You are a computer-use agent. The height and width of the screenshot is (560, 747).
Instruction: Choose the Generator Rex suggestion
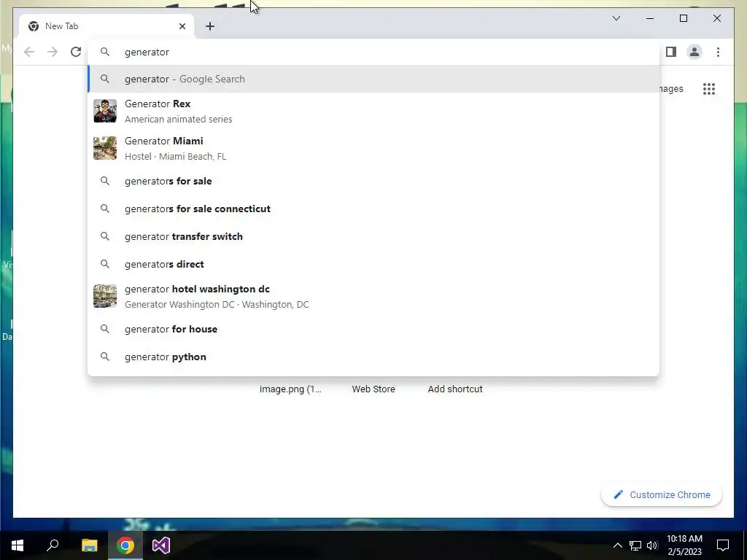point(374,112)
